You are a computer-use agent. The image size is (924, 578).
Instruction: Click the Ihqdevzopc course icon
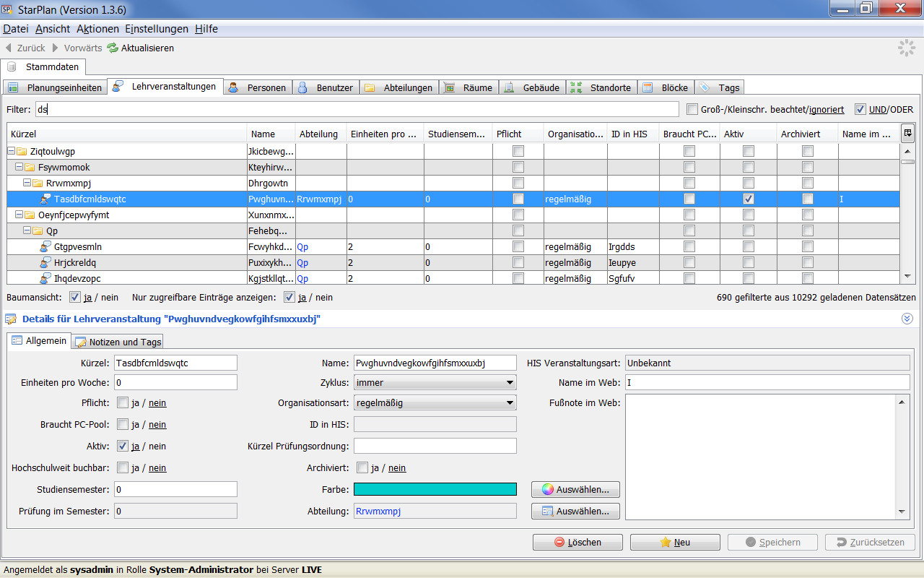[x=46, y=278]
